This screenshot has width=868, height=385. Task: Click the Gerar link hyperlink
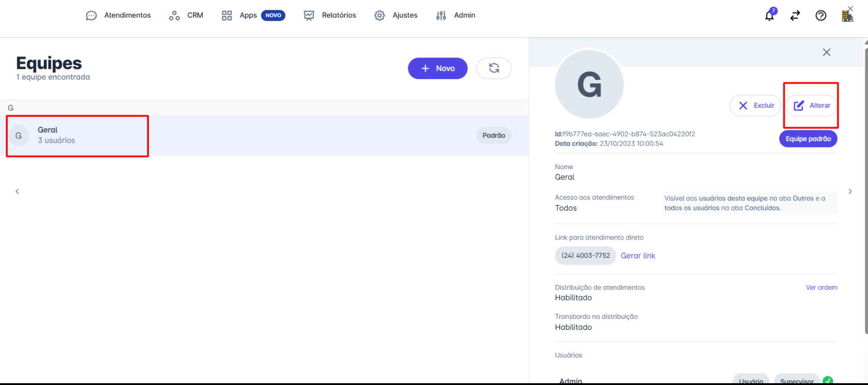(638, 256)
